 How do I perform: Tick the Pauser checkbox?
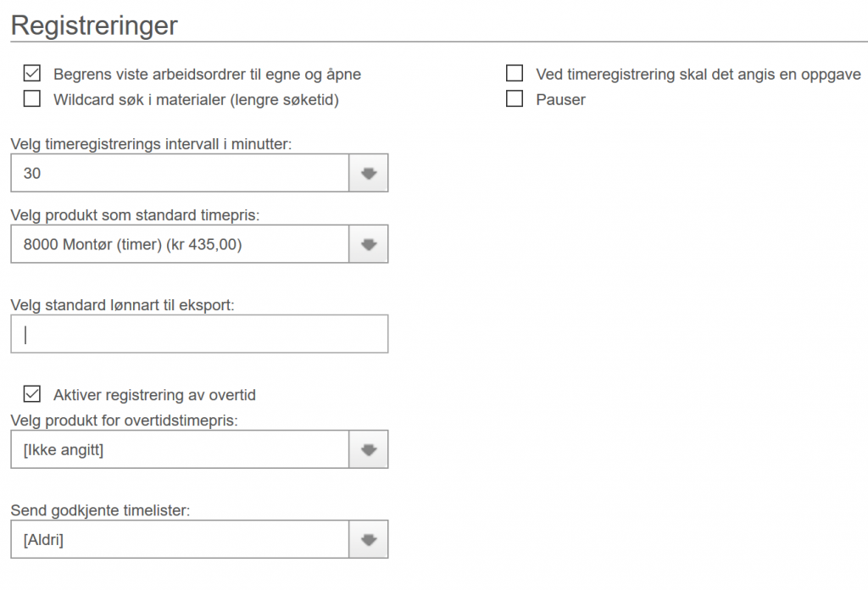pyautogui.click(x=515, y=99)
